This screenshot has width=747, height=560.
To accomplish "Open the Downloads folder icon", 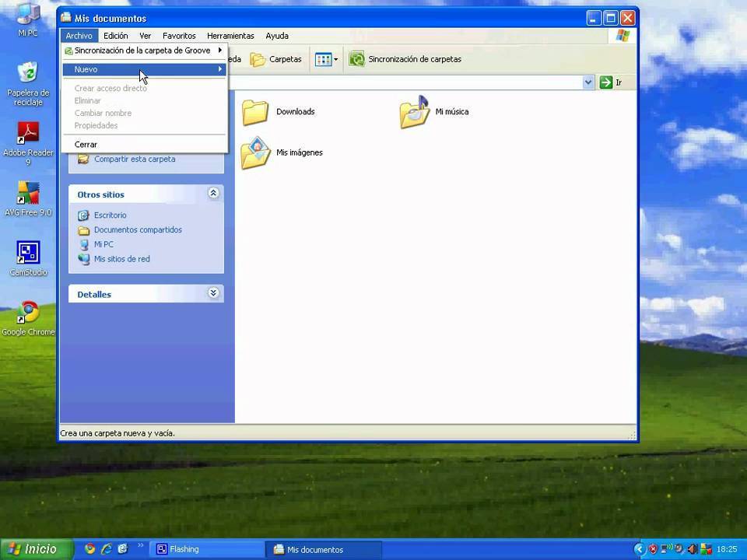I will (x=255, y=112).
